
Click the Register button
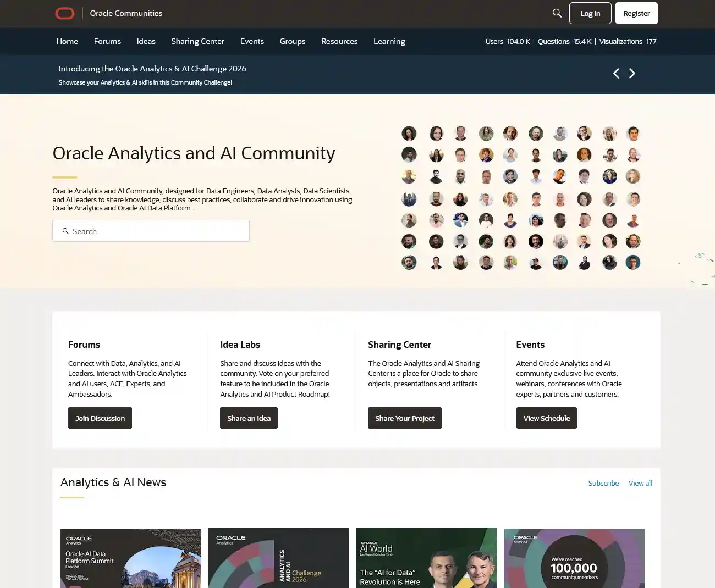(x=636, y=13)
